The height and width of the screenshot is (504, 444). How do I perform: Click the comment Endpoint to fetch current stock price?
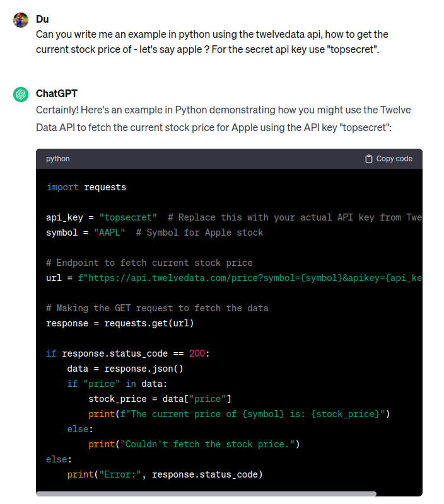pos(149,263)
